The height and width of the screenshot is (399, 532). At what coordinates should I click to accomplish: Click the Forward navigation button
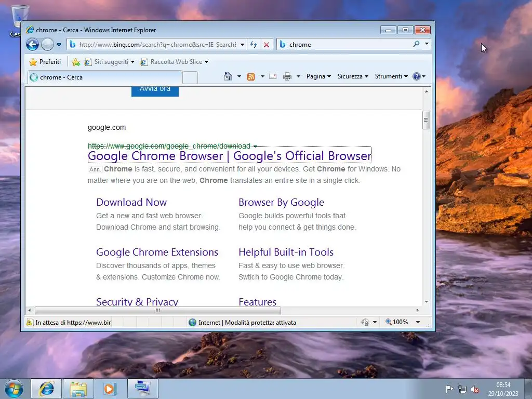coord(47,45)
